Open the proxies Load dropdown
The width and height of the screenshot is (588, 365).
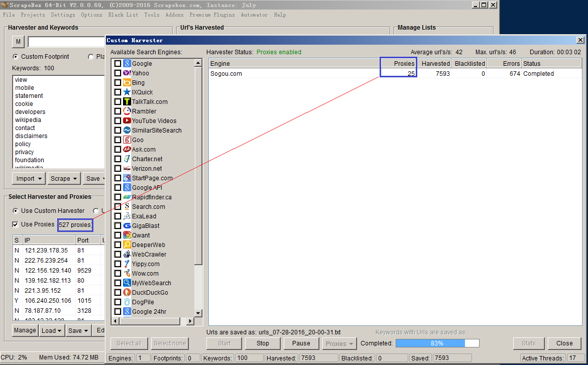tap(52, 330)
